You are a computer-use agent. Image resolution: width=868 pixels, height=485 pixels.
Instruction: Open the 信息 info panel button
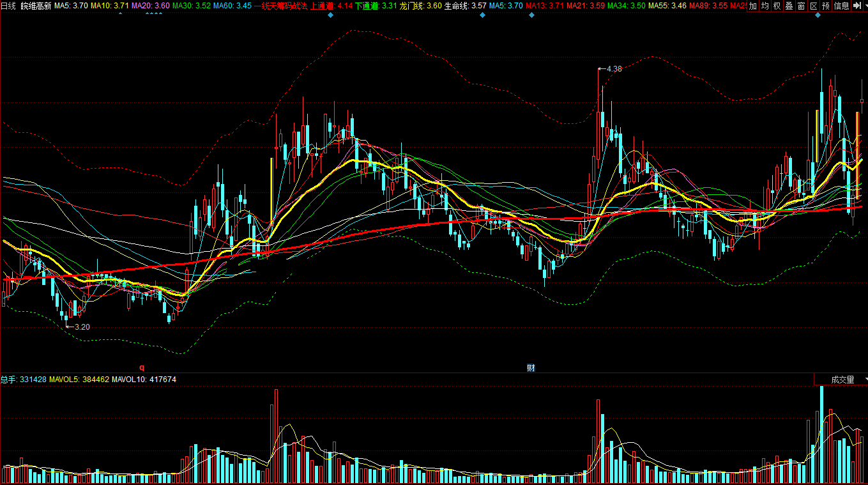tap(842, 6)
